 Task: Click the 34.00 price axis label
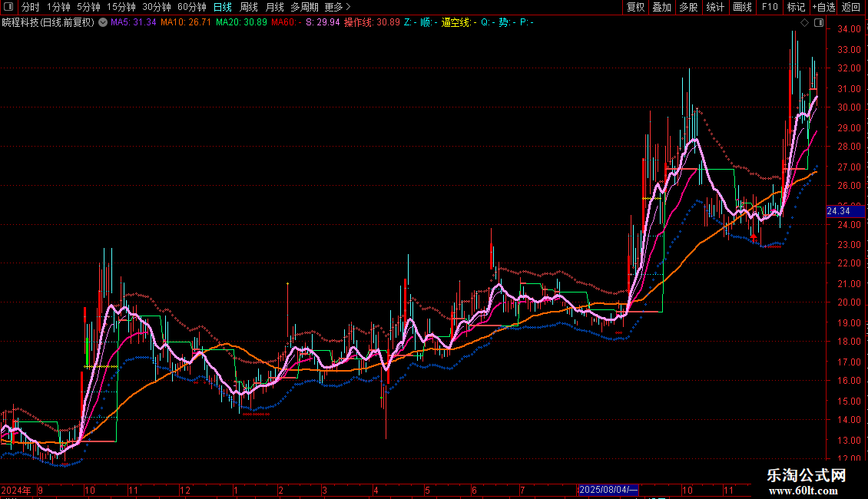pyautogui.click(x=849, y=29)
